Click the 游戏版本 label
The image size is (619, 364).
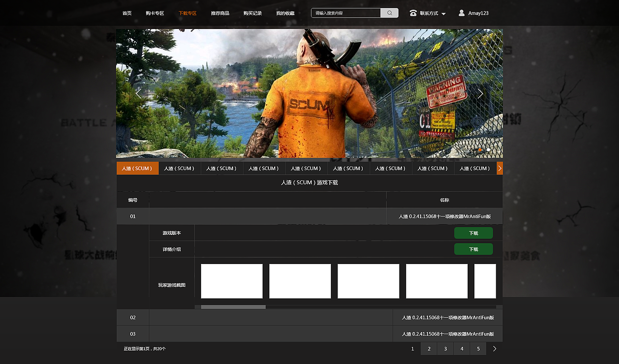172,233
